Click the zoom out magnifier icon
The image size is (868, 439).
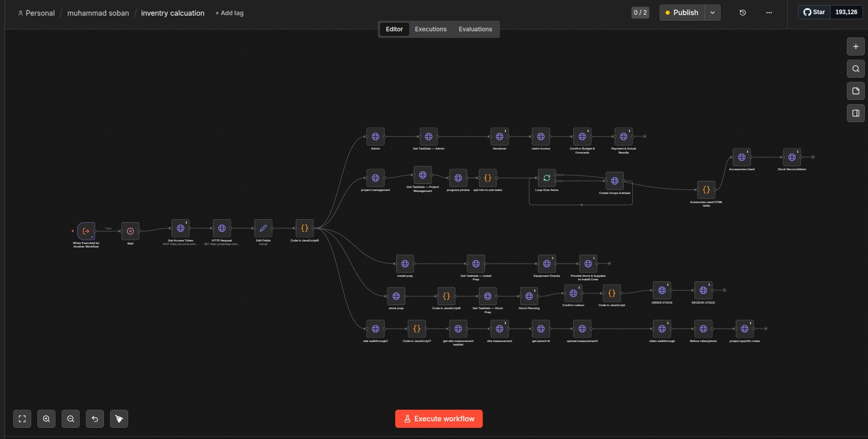tap(71, 419)
